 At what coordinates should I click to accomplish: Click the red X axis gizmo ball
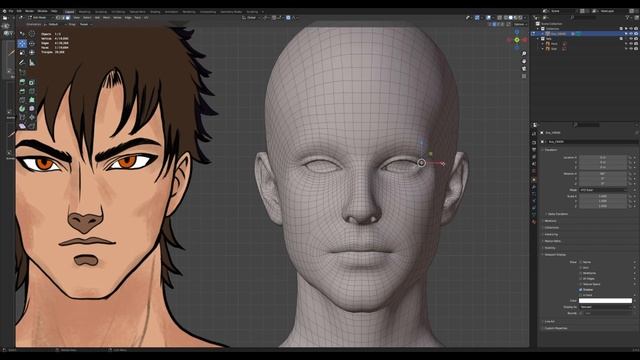pyautogui.click(x=524, y=40)
